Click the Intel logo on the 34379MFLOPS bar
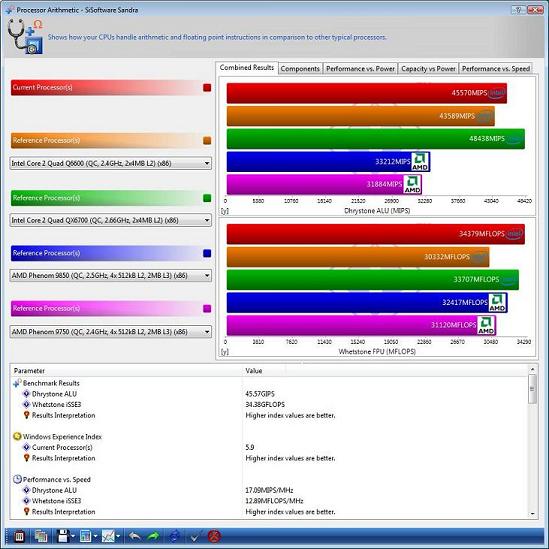 (514, 234)
